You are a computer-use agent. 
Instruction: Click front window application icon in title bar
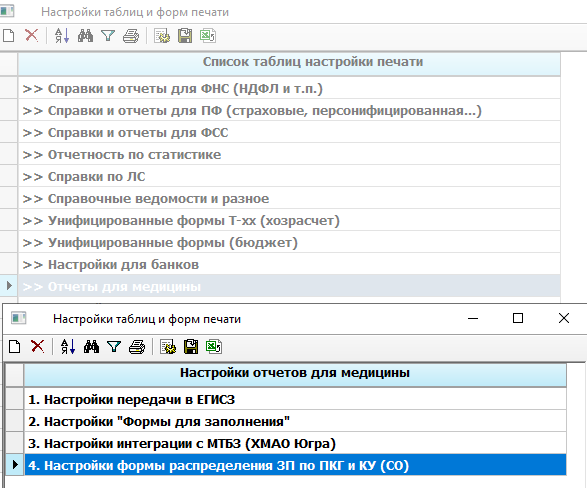(19, 318)
